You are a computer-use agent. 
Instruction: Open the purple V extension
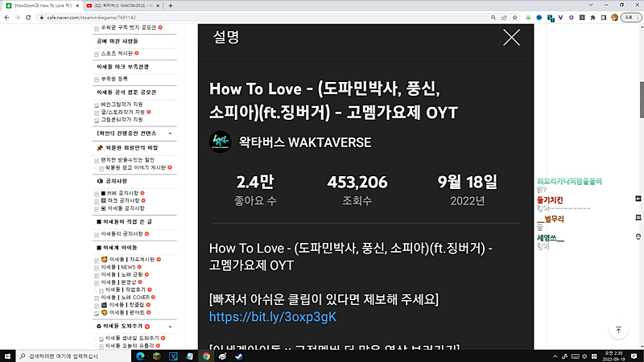click(x=560, y=18)
